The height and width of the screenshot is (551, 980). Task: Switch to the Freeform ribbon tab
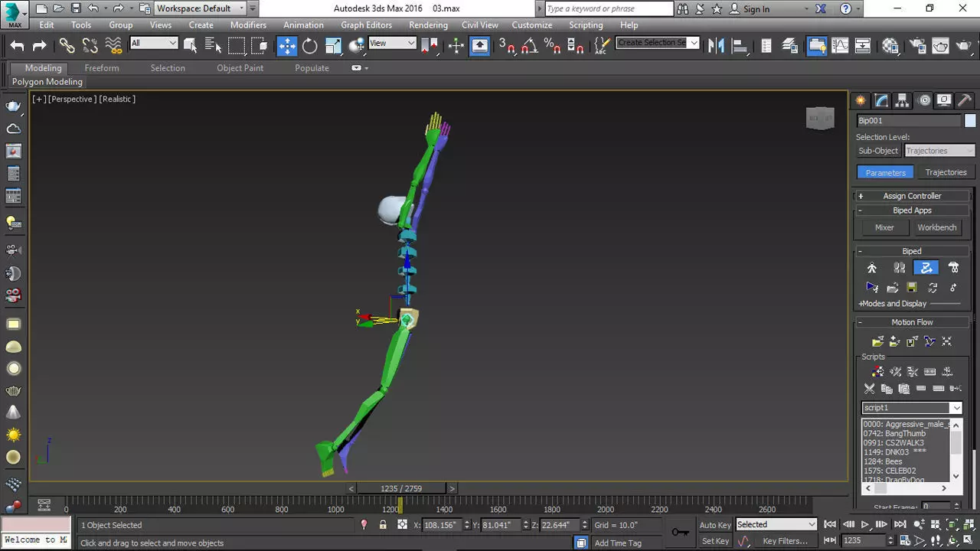coord(102,68)
